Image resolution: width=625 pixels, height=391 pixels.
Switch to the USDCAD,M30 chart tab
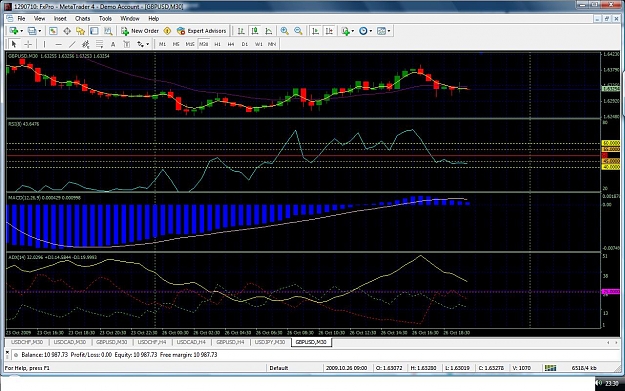point(69,342)
